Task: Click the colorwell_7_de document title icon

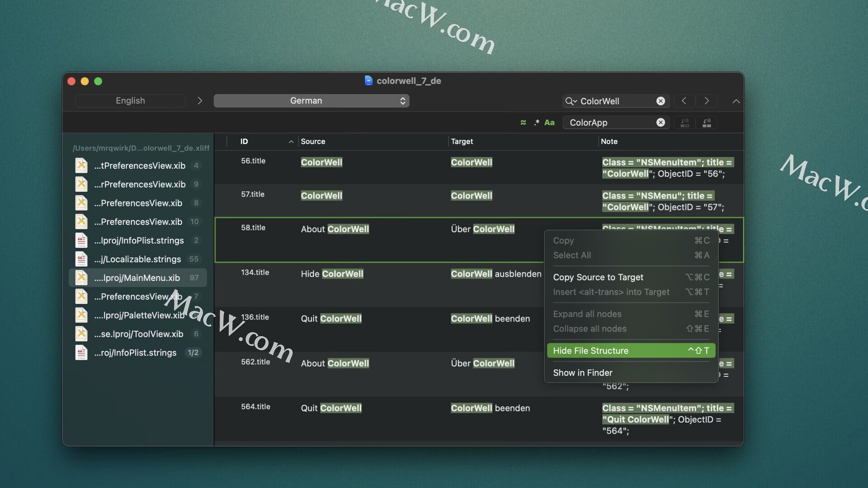Action: pos(368,81)
